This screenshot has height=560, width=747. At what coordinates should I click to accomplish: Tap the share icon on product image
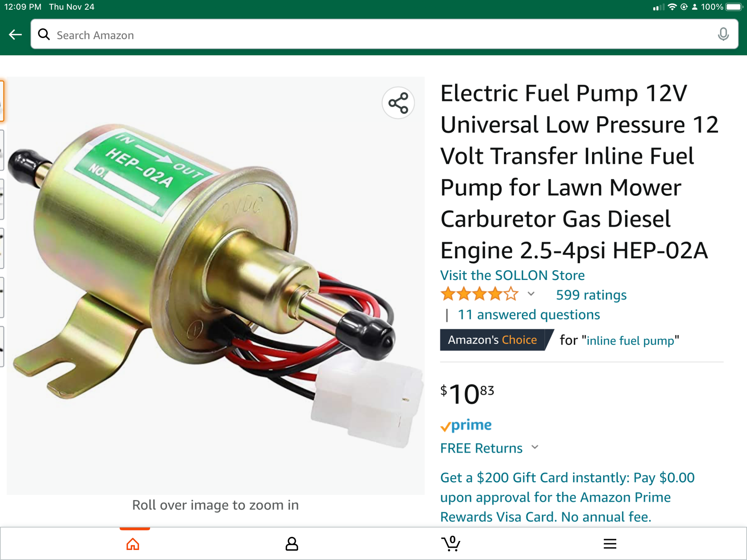tap(398, 103)
